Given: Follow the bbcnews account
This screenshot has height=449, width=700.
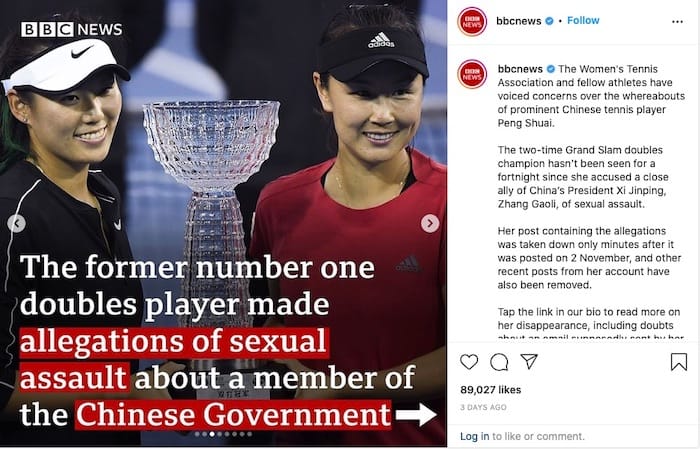Looking at the screenshot, I should pos(583,21).
